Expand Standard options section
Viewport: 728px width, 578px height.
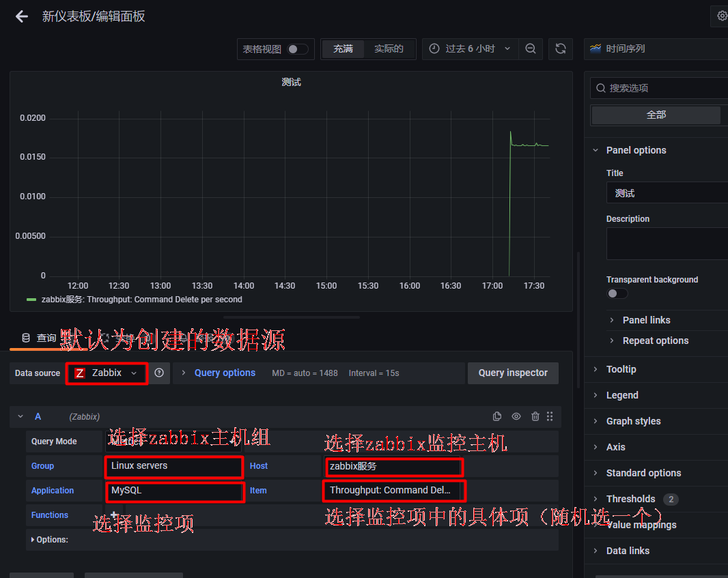tap(643, 473)
